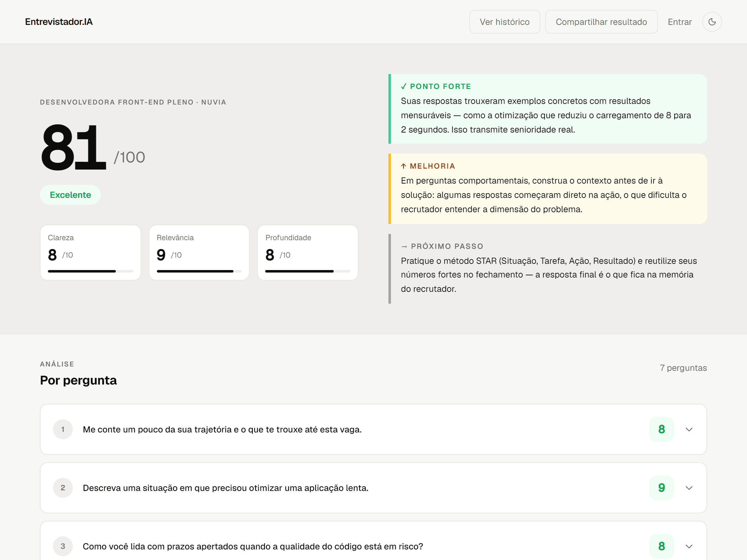Expand question 2 chevron about aplicação lenta
This screenshot has width=747, height=560.
[689, 488]
